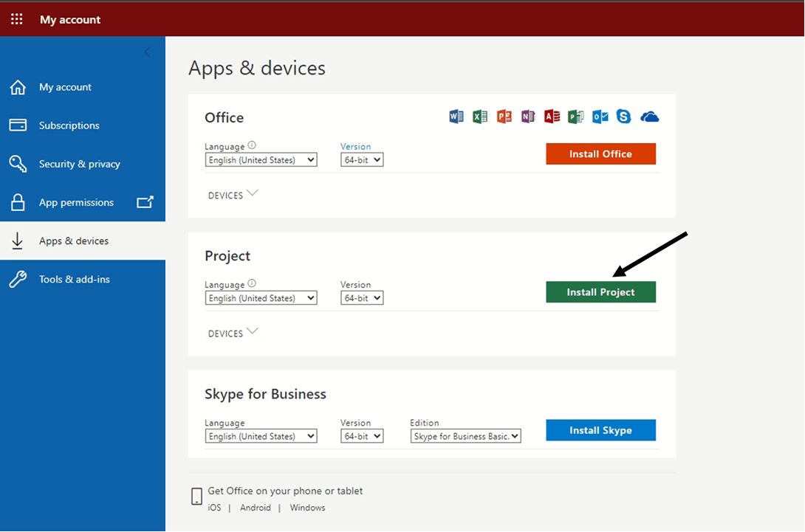
Task: Open the Windows link
Action: pos(307,508)
